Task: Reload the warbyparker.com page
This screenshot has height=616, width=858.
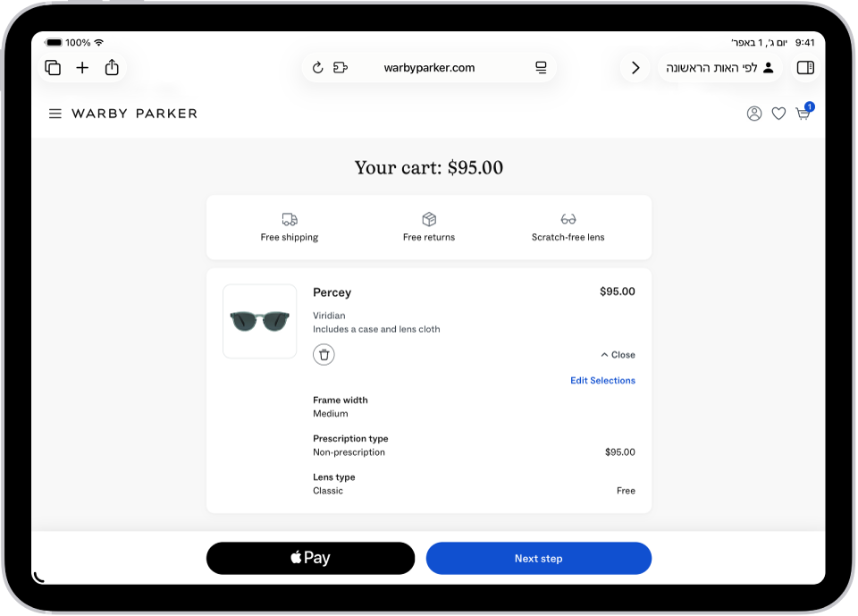Action: click(x=317, y=68)
